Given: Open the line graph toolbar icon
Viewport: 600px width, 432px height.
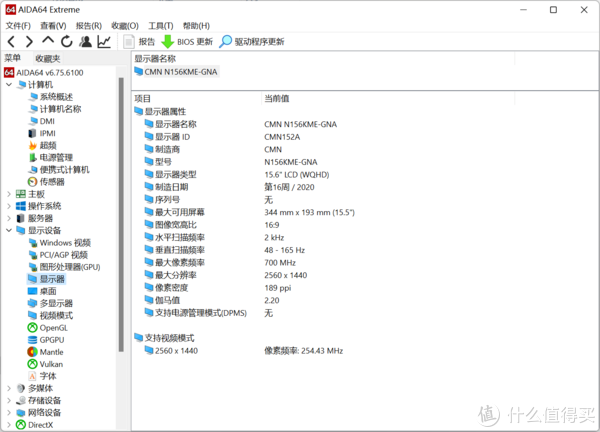Looking at the screenshot, I should coord(104,41).
